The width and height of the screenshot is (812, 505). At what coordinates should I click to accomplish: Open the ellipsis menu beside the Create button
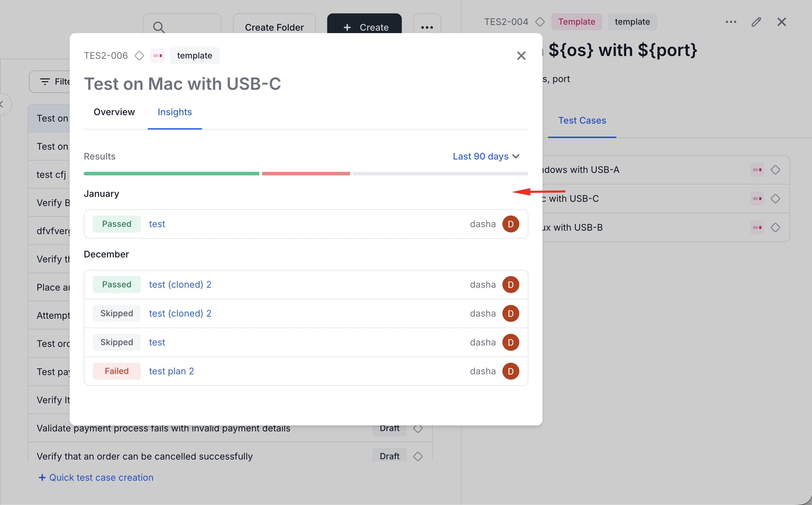(426, 27)
